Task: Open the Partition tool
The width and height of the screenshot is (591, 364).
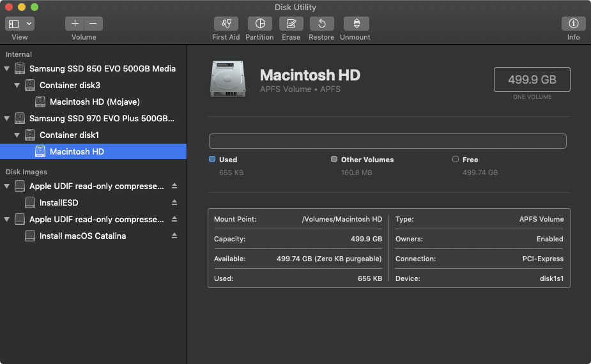Action: point(259,24)
